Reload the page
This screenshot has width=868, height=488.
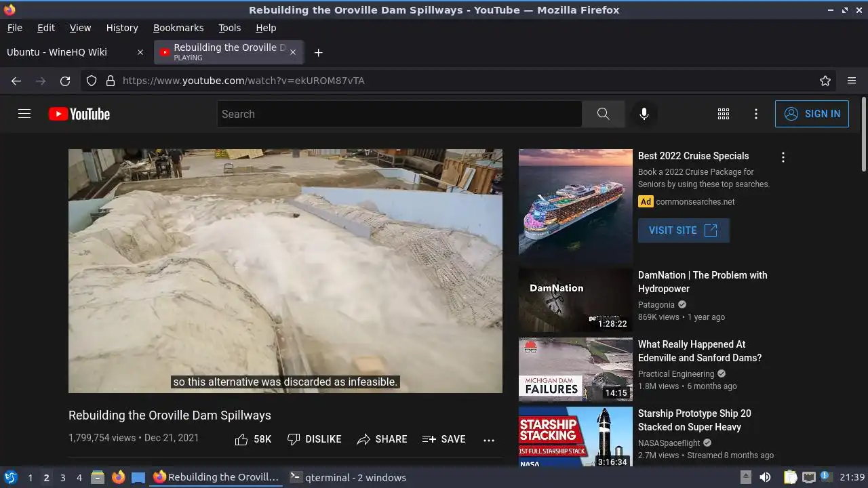point(65,81)
